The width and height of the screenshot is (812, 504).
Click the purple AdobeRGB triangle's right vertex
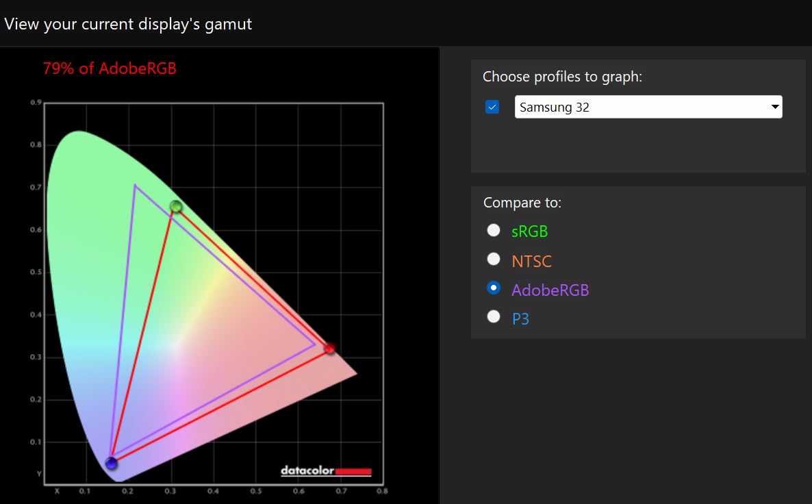point(315,345)
